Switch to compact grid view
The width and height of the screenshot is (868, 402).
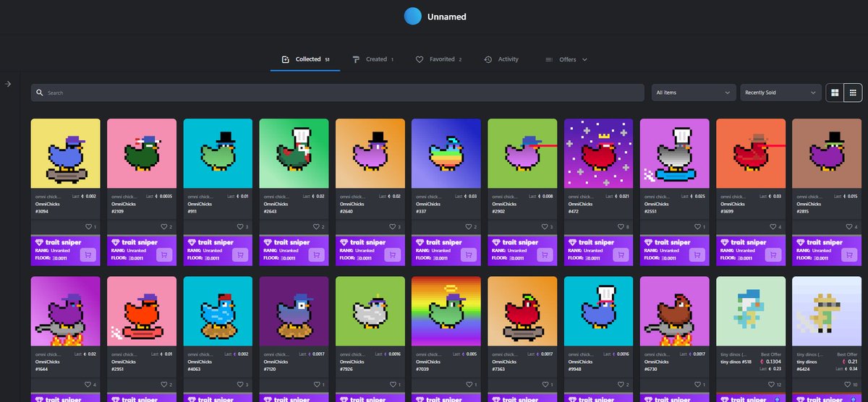853,93
